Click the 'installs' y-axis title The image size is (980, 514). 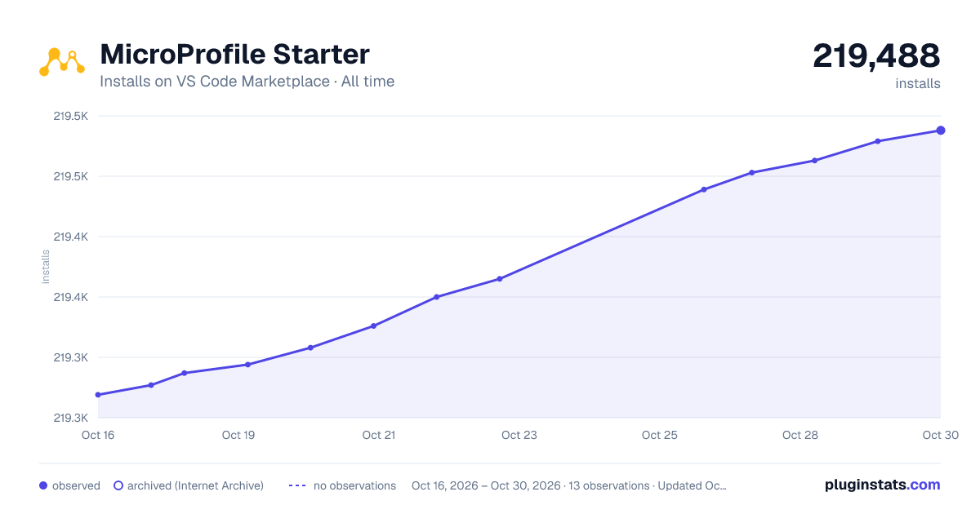(46, 267)
